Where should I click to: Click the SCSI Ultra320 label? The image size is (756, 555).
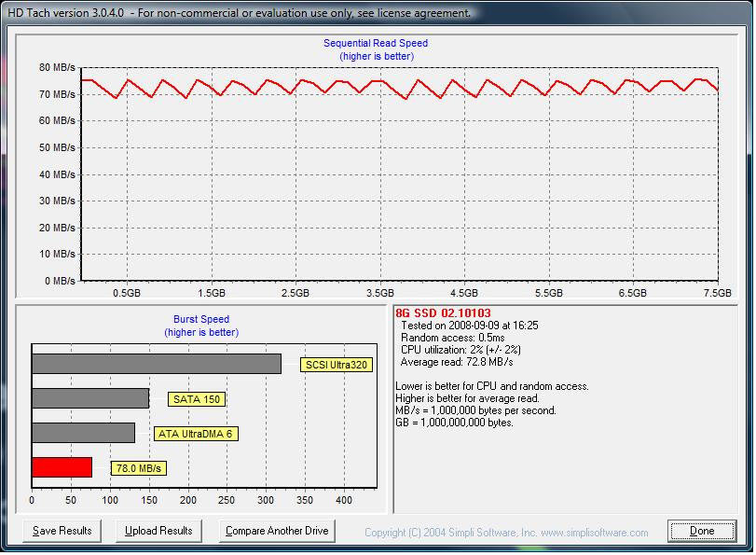pyautogui.click(x=337, y=365)
